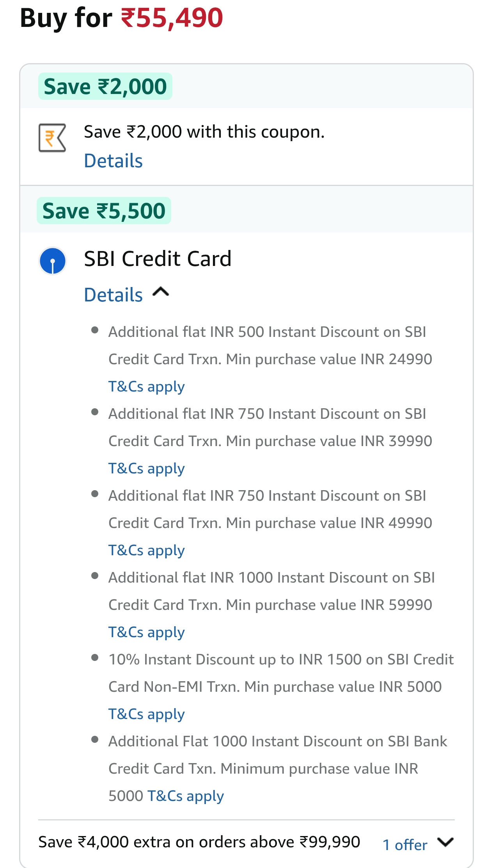Viewport: 493px width, 868px height.
Task: Click the Buy for ₹55,490 price
Action: [x=121, y=18]
